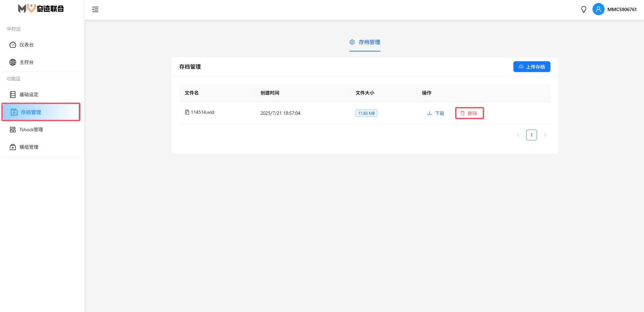Screen dimensions: 644x312
Task: Open the 存档管理 sidebar menu item
Action: [31, 112]
